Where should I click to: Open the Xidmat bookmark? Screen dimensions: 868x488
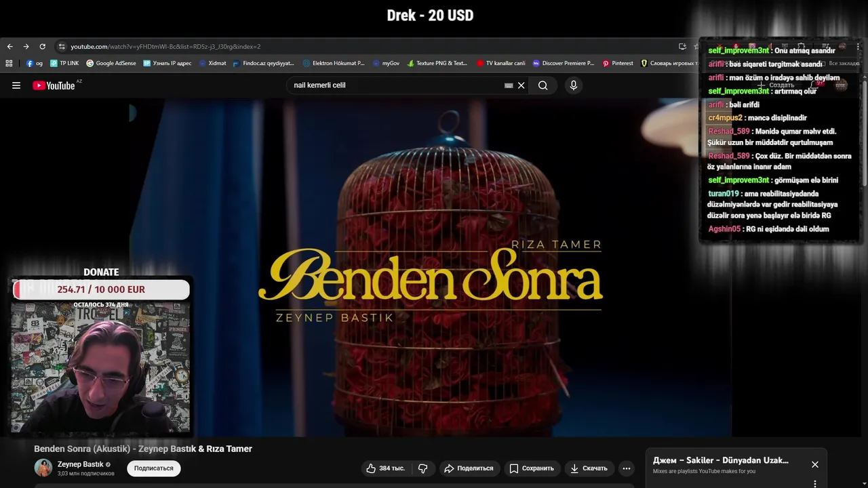click(212, 63)
